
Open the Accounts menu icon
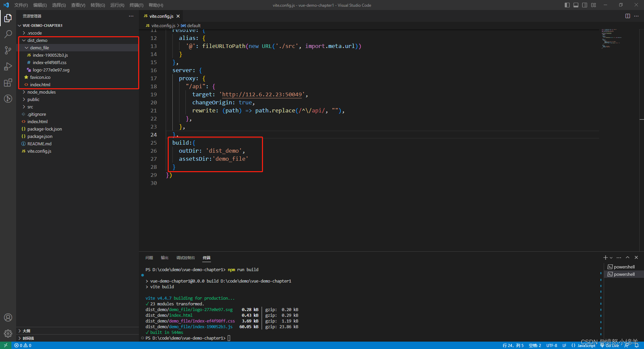(8, 317)
